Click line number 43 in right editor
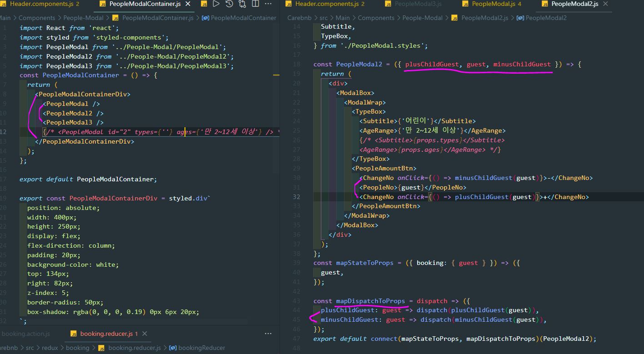644x354 pixels. click(297, 301)
